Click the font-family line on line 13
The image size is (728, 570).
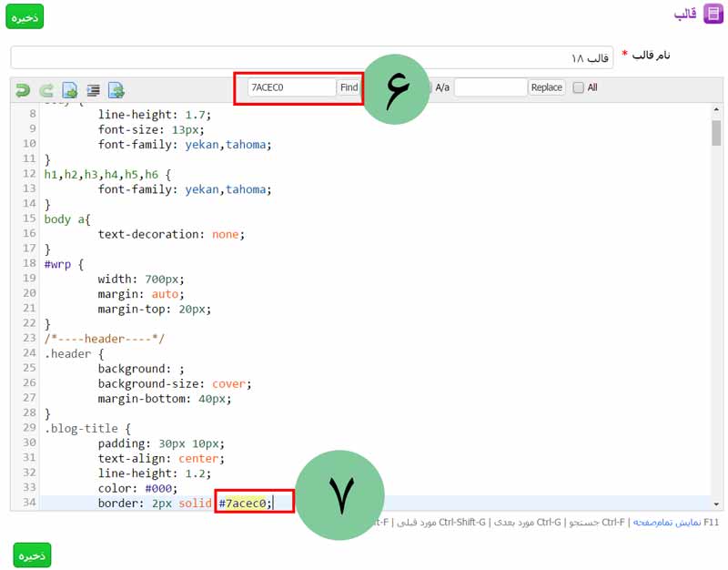pos(185,189)
